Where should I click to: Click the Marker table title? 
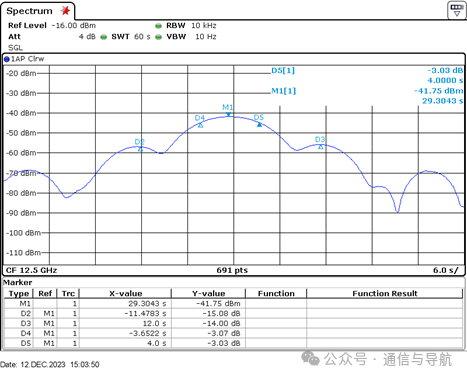[x=18, y=283]
